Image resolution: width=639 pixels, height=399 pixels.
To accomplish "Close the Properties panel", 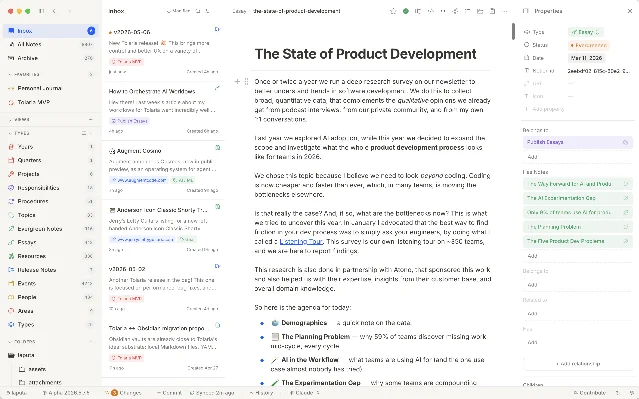I will pos(630,11).
